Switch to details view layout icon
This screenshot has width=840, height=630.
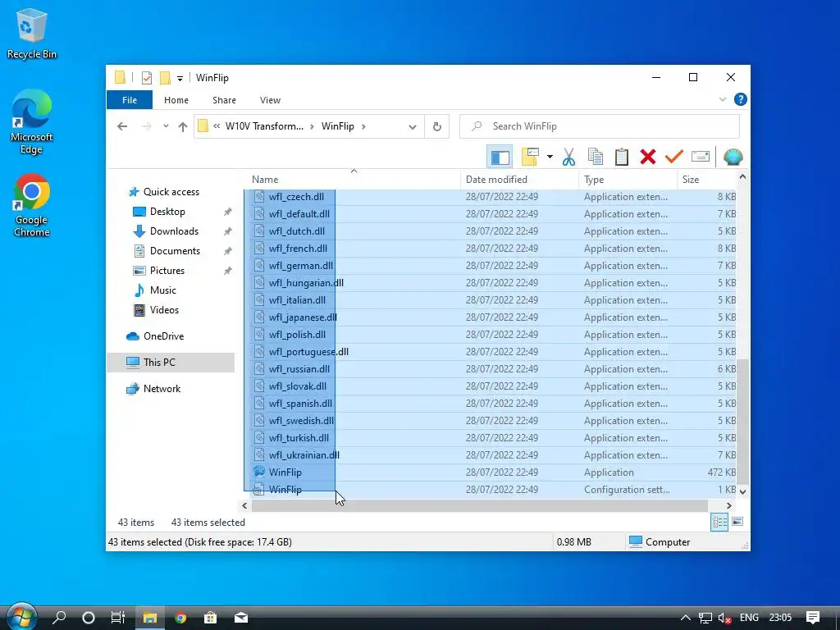tap(719, 523)
